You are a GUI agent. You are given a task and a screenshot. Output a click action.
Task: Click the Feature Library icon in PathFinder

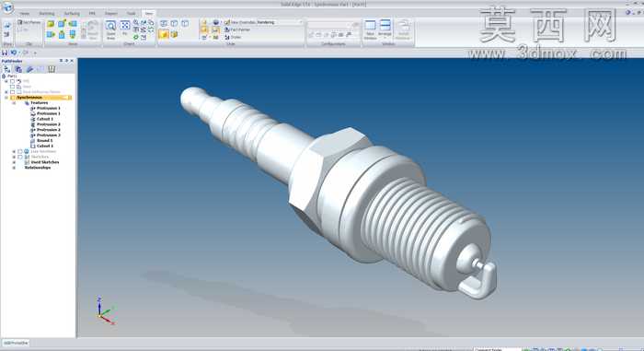click(x=18, y=69)
